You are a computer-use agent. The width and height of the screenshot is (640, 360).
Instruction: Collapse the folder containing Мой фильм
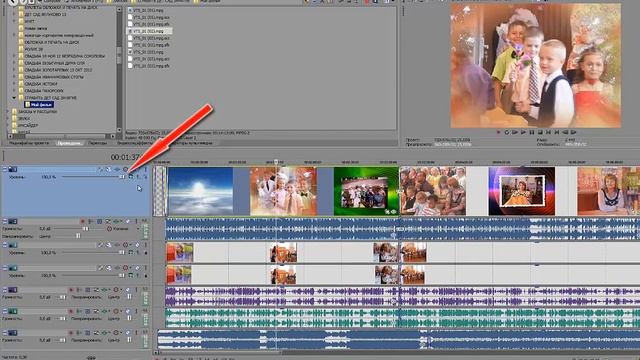coord(14,98)
